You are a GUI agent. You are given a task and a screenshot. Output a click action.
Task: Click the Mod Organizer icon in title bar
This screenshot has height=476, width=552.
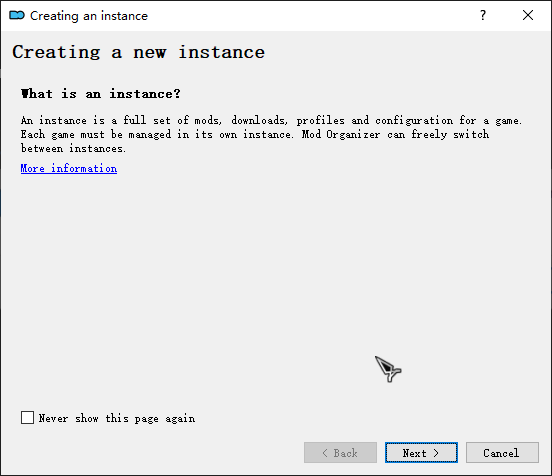[x=17, y=15]
